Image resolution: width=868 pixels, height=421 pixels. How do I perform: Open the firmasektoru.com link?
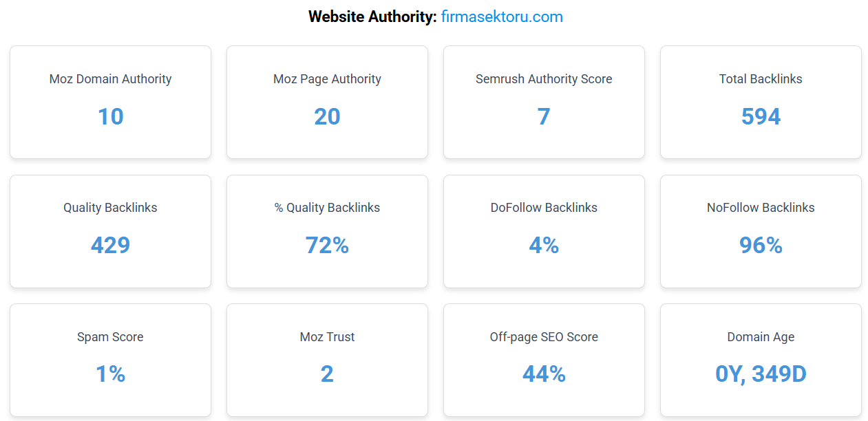[502, 17]
